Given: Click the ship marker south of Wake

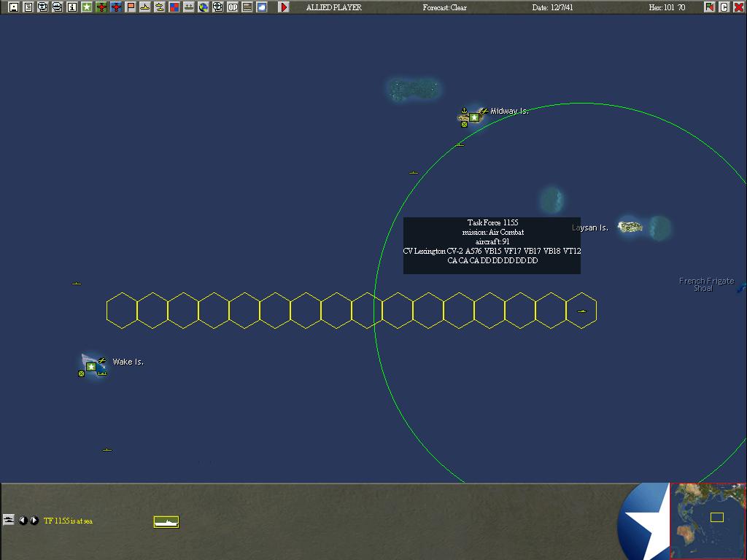Looking at the screenshot, I should tap(107, 449).
